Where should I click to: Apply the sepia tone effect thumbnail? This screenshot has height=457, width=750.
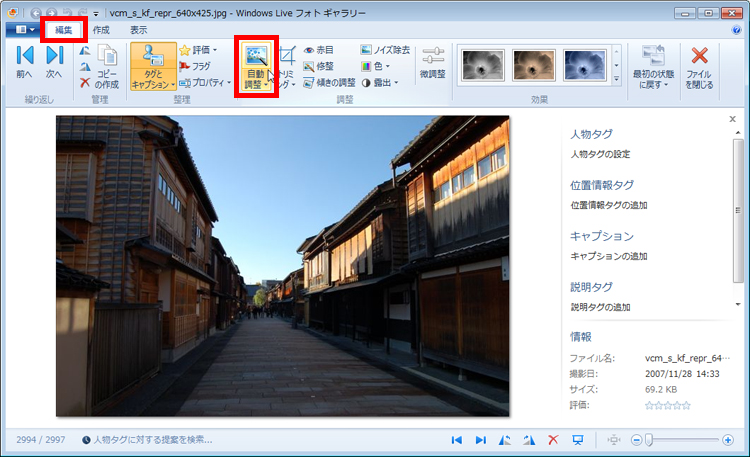click(x=534, y=65)
